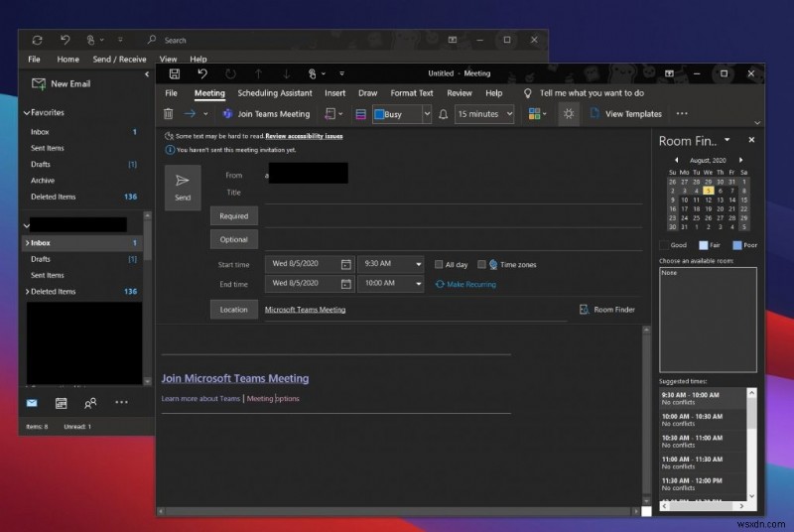Click the Undo arrow in meeting window
794x532 pixels.
point(202,73)
